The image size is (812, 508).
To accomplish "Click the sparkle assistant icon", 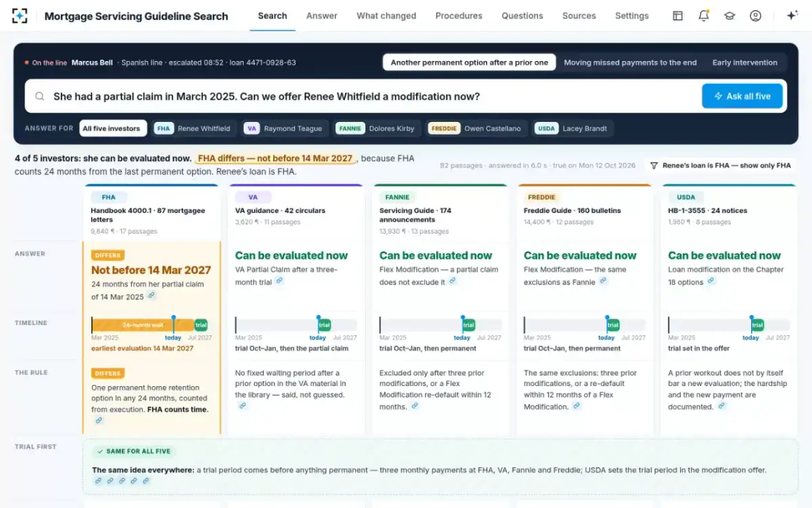I will 792,16.
